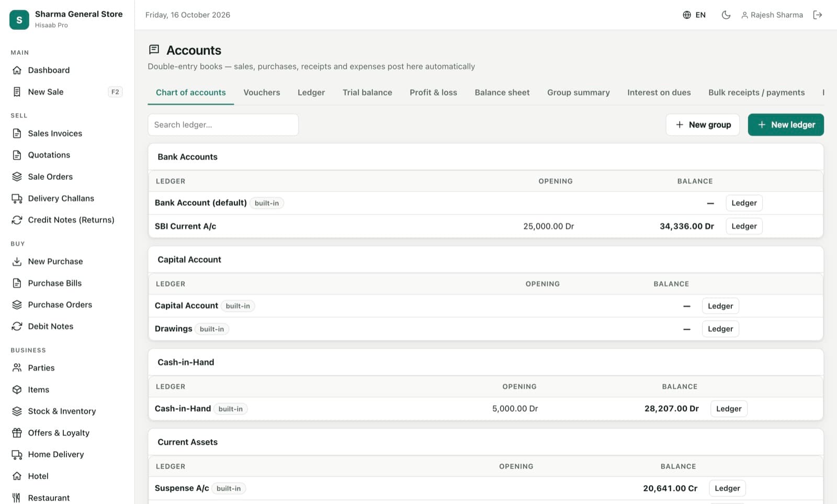Open the Balance sheet tab
Screen dimensions: 837x504
click(502, 93)
